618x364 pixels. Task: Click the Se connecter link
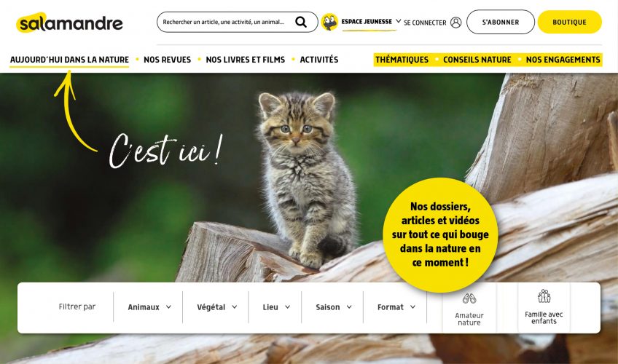pos(425,23)
